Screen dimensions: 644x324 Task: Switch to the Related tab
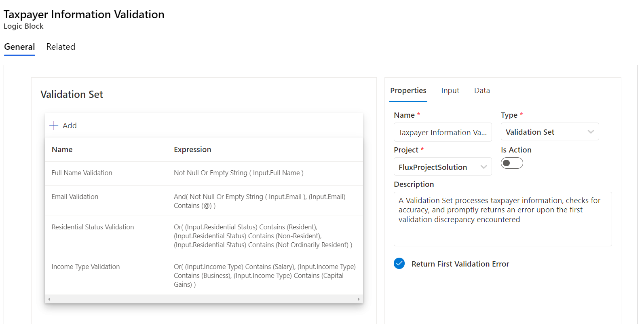(x=61, y=47)
